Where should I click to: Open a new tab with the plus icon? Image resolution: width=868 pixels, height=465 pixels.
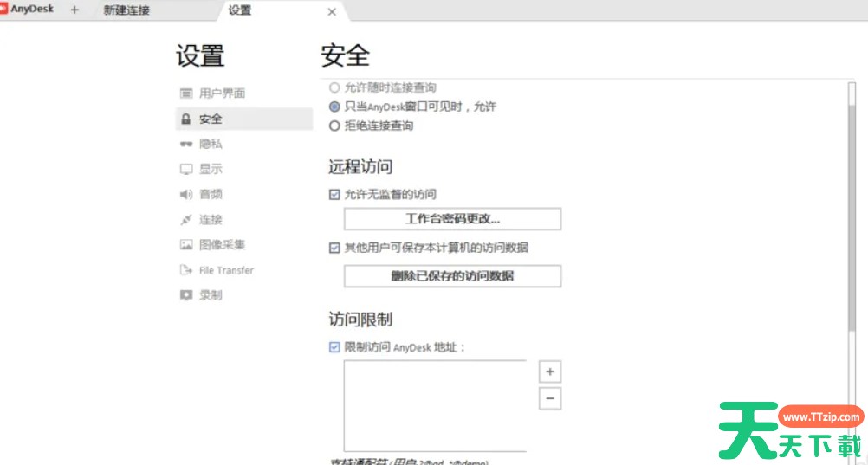coord(74,10)
